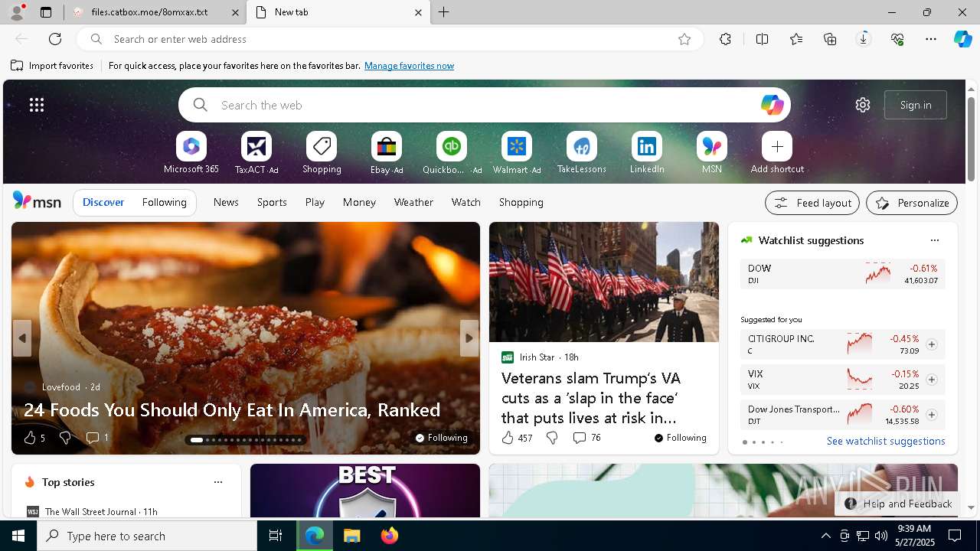Add Citigroup Inc. to watchlist

point(932,344)
